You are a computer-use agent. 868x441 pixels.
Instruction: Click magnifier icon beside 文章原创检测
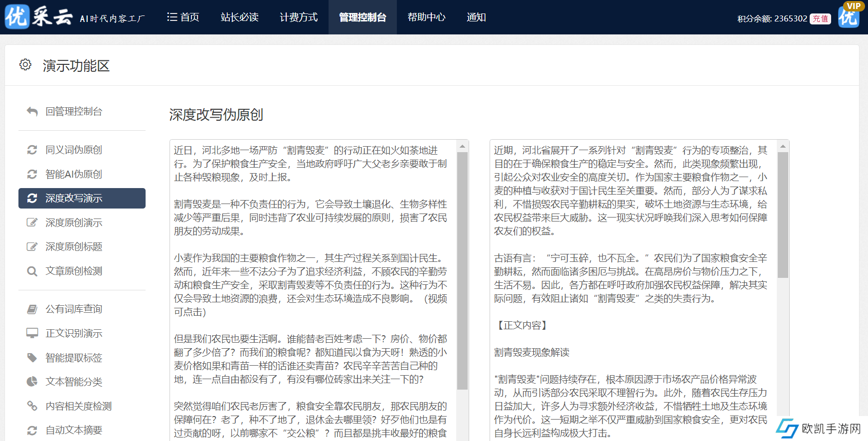pyautogui.click(x=32, y=271)
